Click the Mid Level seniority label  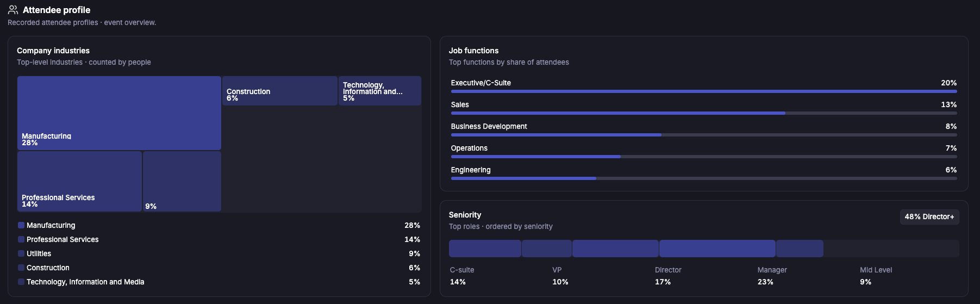coord(876,270)
